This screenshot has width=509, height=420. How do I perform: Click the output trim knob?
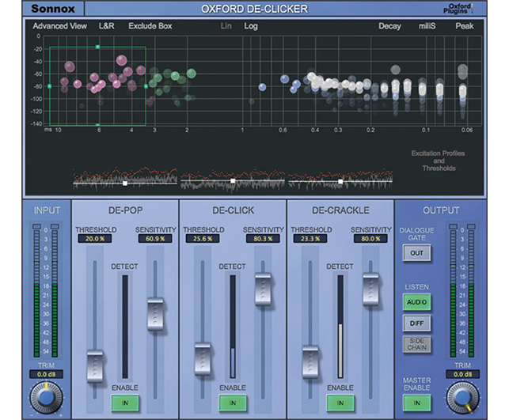462,398
